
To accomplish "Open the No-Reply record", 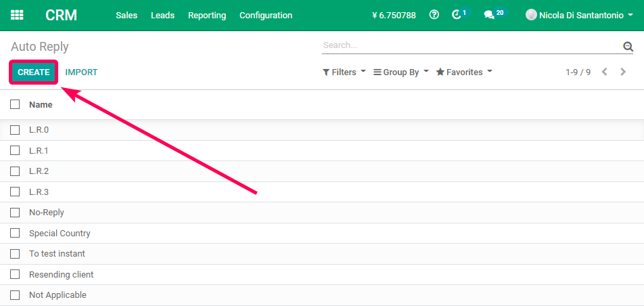I will click(47, 213).
